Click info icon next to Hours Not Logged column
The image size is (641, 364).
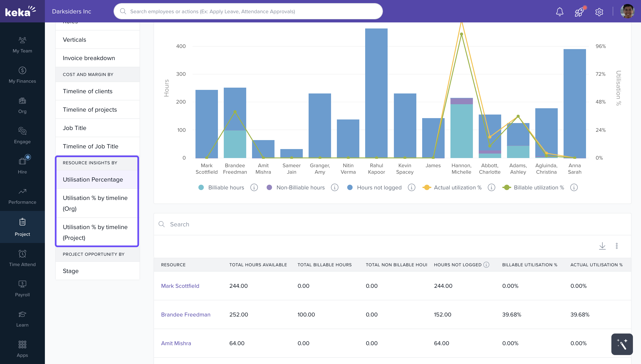pyautogui.click(x=486, y=264)
